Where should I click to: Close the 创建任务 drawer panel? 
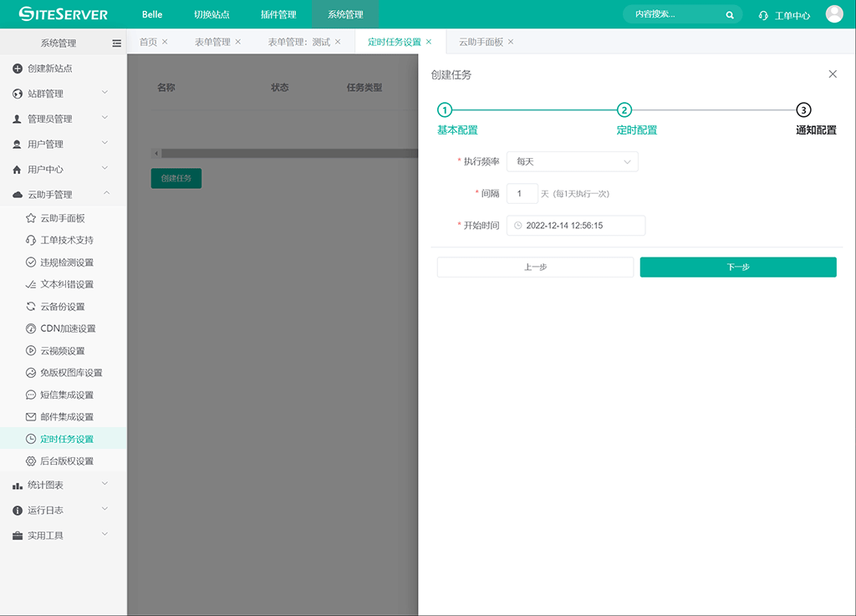(833, 74)
